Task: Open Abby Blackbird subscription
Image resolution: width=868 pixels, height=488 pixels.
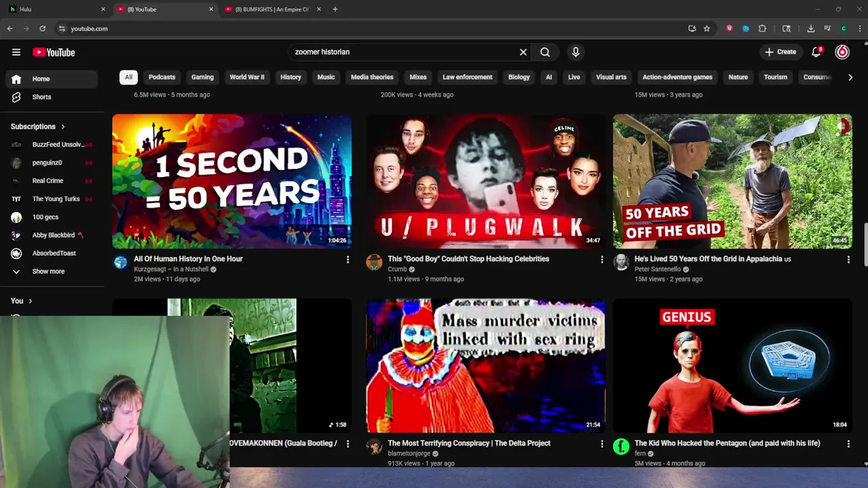Action: (52, 235)
